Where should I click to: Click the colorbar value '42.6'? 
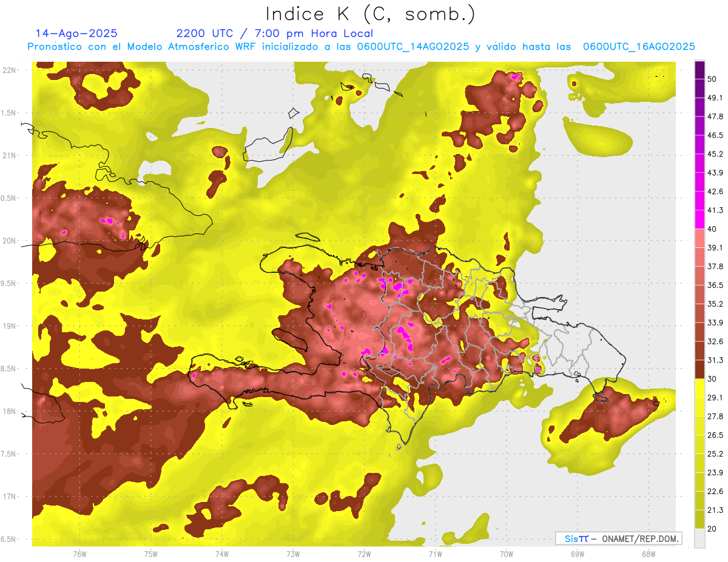tap(715, 192)
